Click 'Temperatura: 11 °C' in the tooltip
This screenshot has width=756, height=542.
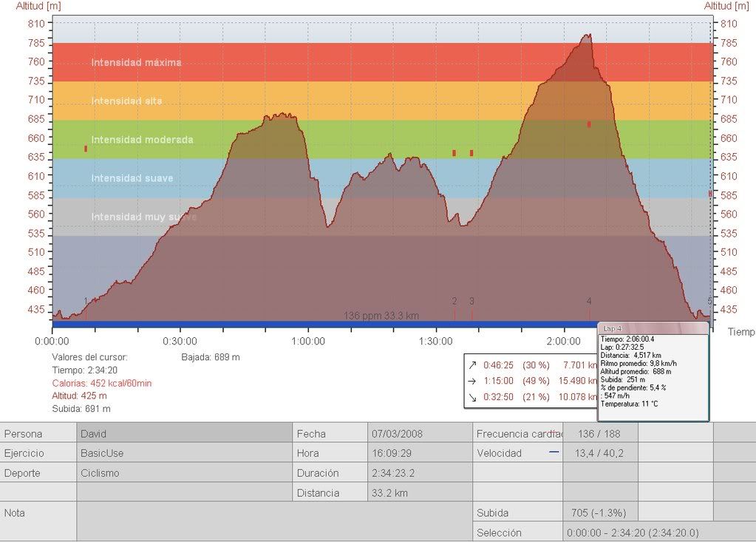[629, 404]
